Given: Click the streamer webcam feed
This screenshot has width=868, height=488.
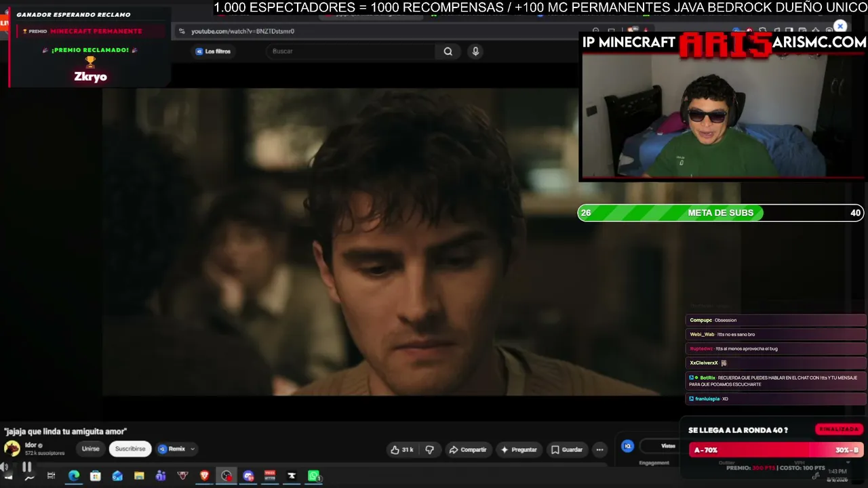Looking at the screenshot, I should click(x=723, y=116).
